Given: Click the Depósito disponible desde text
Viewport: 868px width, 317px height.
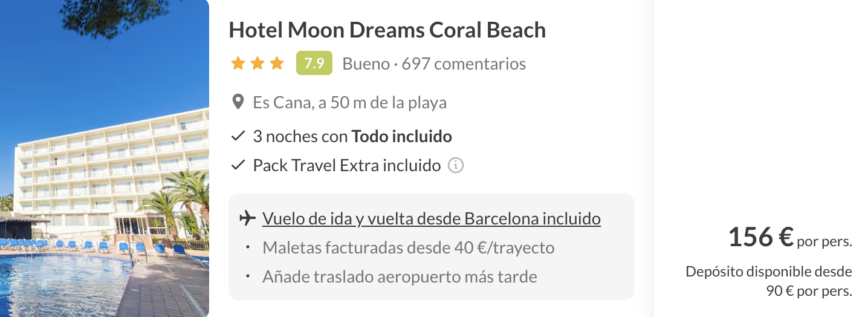Looking at the screenshot, I should point(769,272).
